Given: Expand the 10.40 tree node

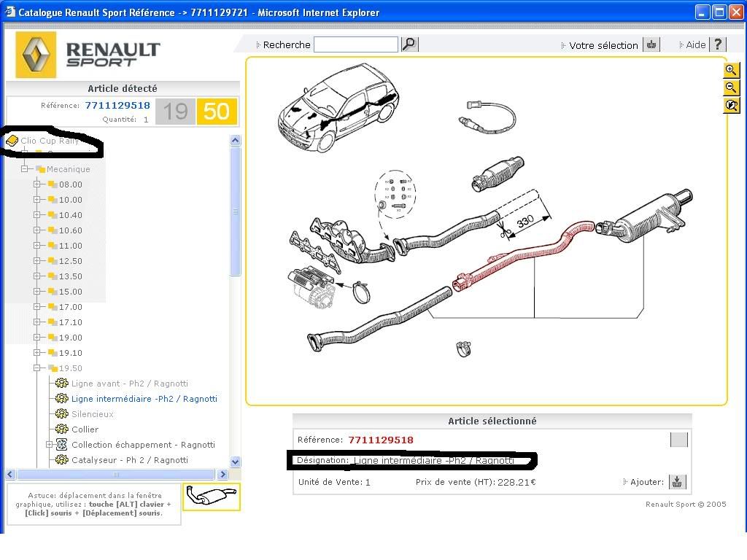Looking at the screenshot, I should click(36, 215).
